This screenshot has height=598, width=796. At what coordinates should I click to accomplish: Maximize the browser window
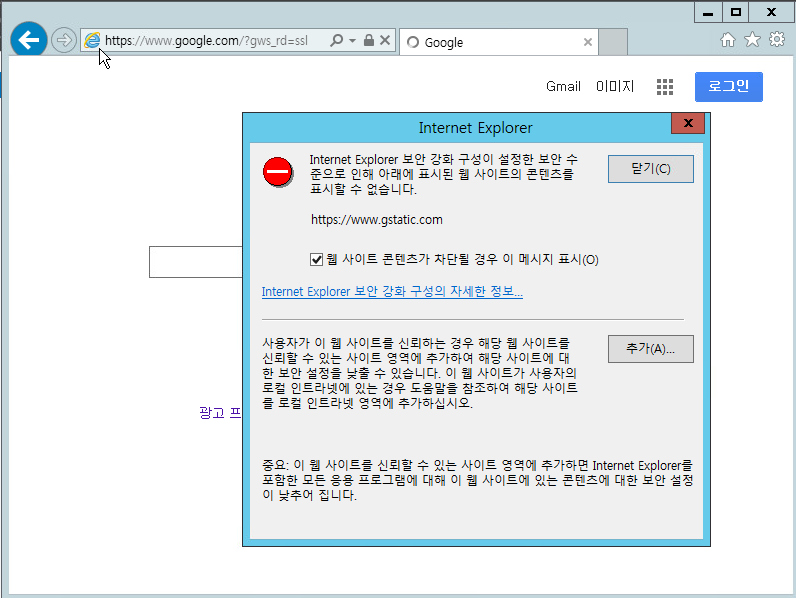(x=736, y=12)
